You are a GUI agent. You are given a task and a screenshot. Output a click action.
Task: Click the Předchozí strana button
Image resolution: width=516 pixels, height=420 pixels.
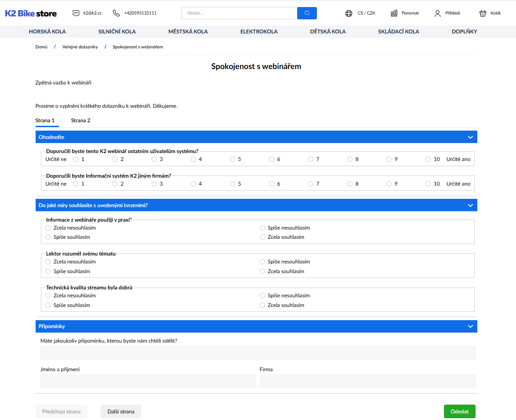[61, 412]
